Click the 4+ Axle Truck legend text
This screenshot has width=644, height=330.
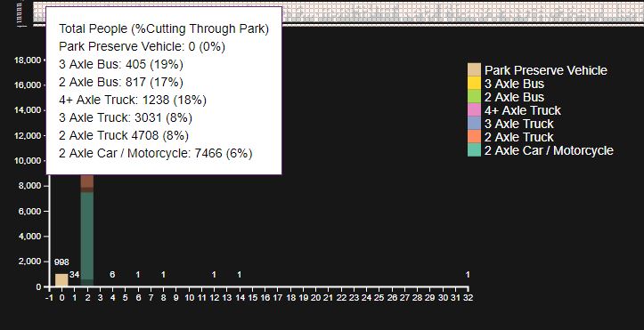[x=523, y=110]
